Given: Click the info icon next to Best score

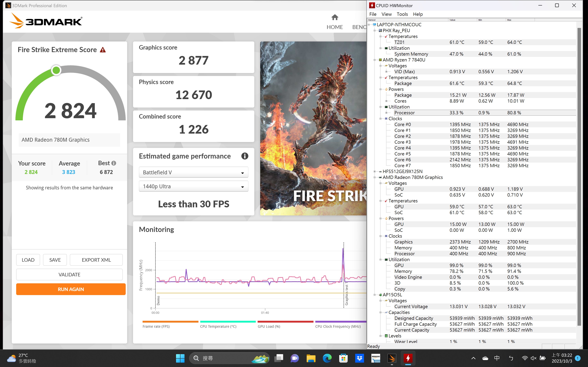Looking at the screenshot, I should coord(114,163).
